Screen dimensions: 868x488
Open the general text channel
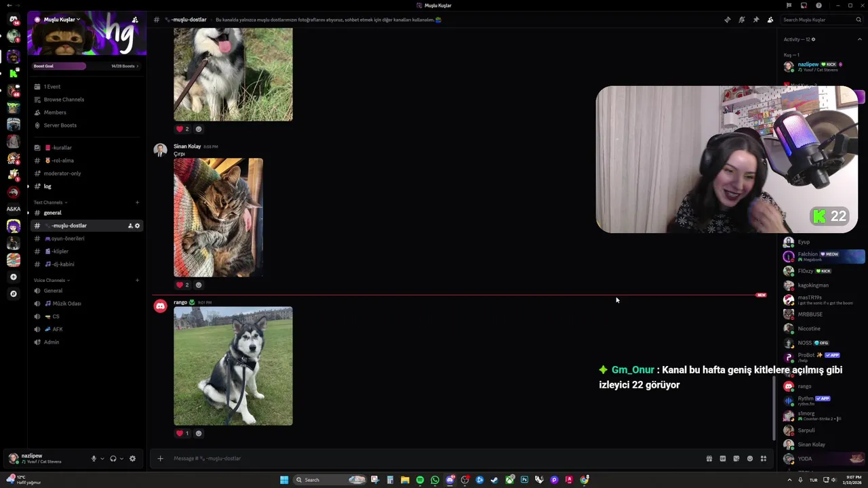point(87,213)
